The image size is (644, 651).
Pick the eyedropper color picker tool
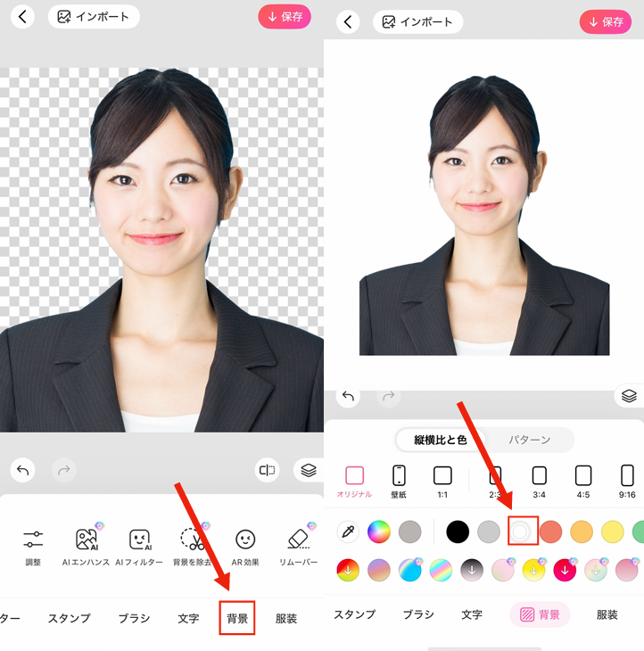click(348, 532)
